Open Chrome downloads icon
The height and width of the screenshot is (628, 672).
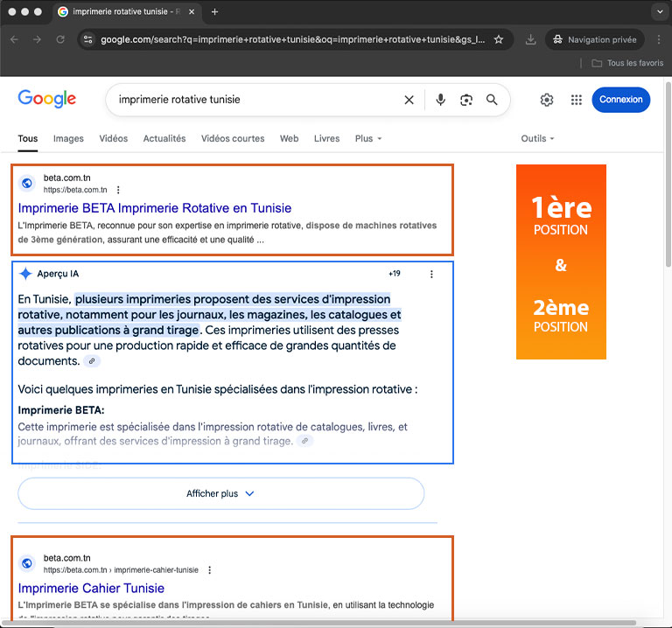pyautogui.click(x=531, y=39)
